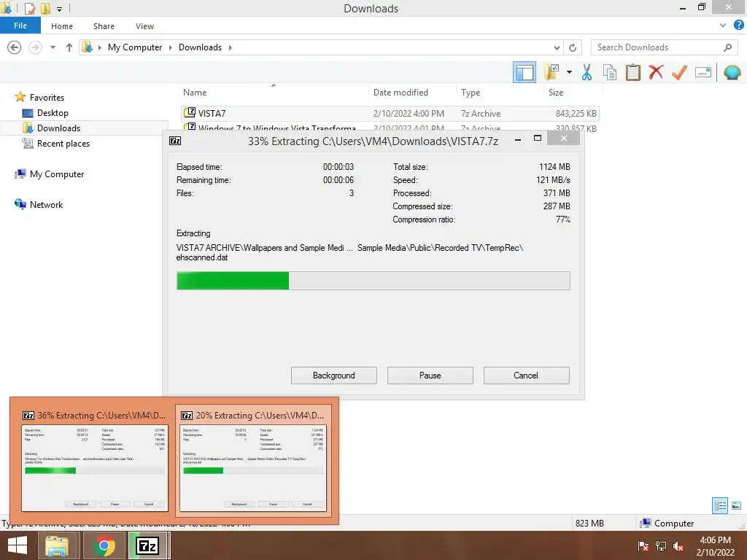Click the Copy pages icon
The width and height of the screenshot is (747, 560).
[x=609, y=72]
